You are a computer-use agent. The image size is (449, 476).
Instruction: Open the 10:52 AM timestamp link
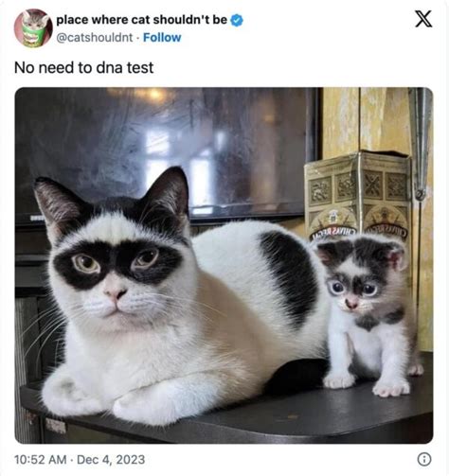pyautogui.click(x=40, y=459)
